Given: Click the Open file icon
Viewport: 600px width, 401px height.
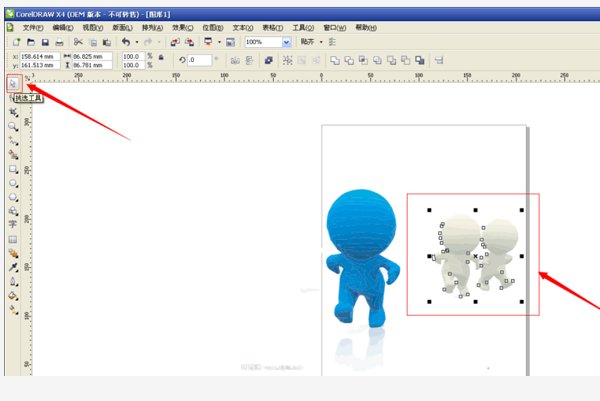Looking at the screenshot, I should click(x=31, y=42).
